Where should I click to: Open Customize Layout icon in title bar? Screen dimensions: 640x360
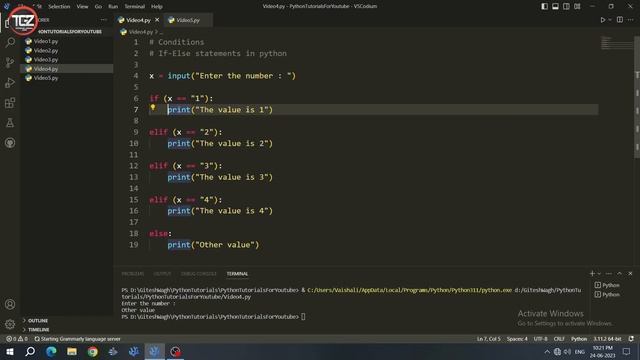577,6
